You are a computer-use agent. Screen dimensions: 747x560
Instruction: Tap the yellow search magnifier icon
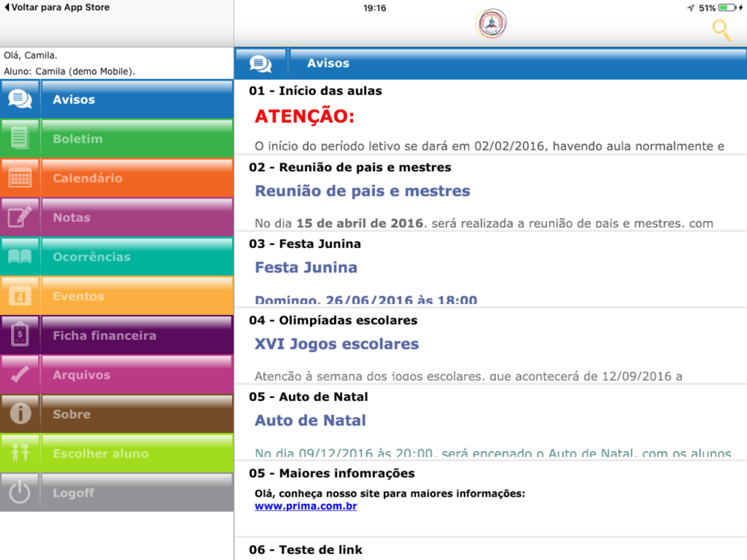click(722, 30)
